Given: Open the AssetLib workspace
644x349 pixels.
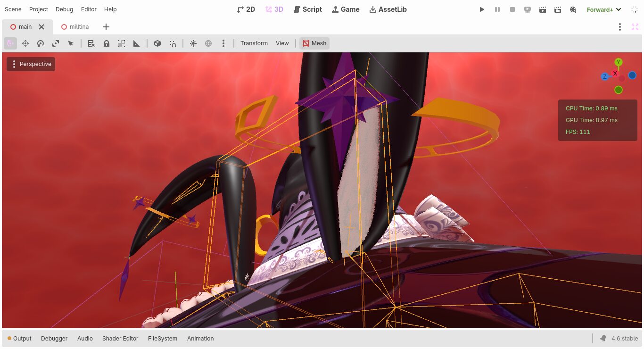Looking at the screenshot, I should coord(388,9).
